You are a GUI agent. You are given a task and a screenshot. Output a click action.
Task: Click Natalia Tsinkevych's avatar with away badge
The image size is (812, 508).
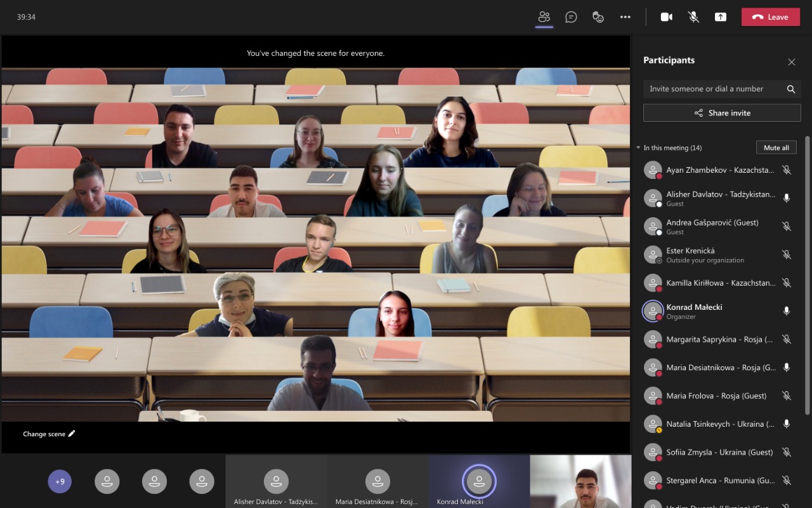pyautogui.click(x=653, y=424)
